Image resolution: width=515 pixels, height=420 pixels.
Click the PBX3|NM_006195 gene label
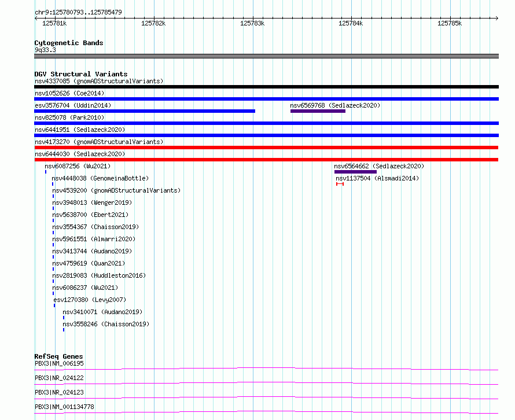coord(59,363)
